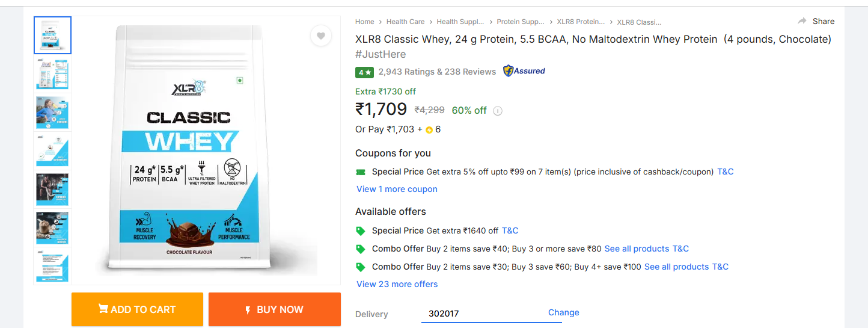Open See all products in first Combo Offer
The height and width of the screenshot is (328, 868).
(x=637, y=249)
